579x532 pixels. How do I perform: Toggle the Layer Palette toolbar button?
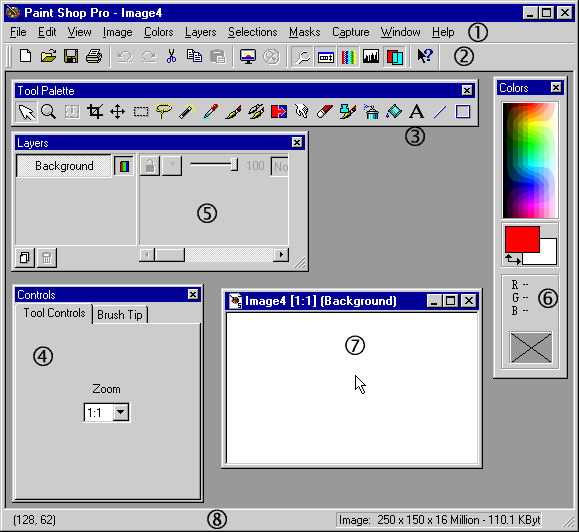394,56
